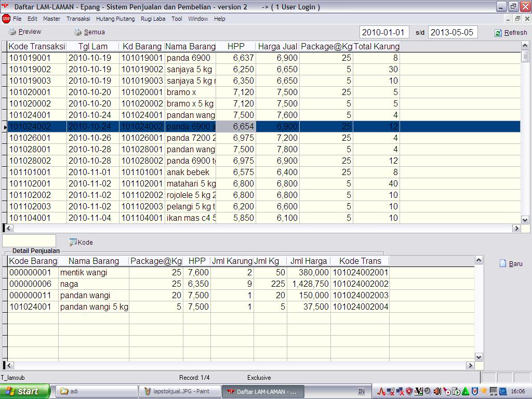Viewport: 532px width, 399px height.
Task: Sort by the Harga Jual column header
Action: (278, 46)
